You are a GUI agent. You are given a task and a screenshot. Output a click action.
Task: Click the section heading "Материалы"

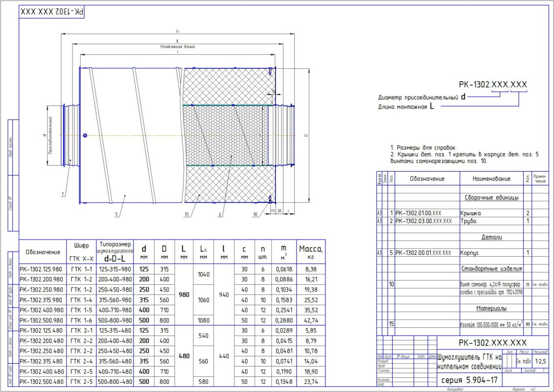(491, 308)
